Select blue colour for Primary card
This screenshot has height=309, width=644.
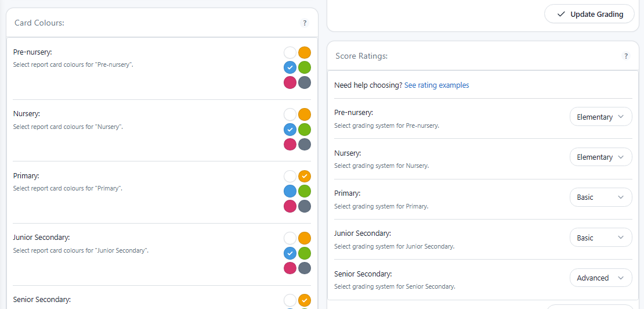[290, 191]
